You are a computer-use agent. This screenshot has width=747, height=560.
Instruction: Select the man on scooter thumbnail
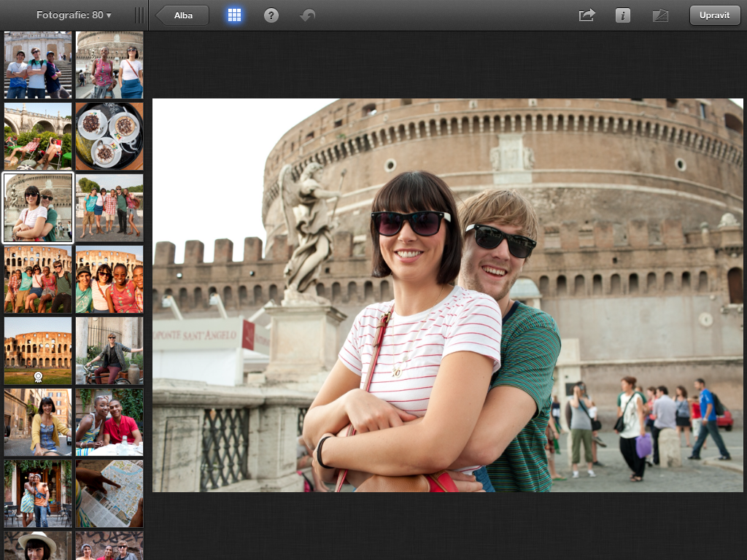pyautogui.click(x=109, y=351)
